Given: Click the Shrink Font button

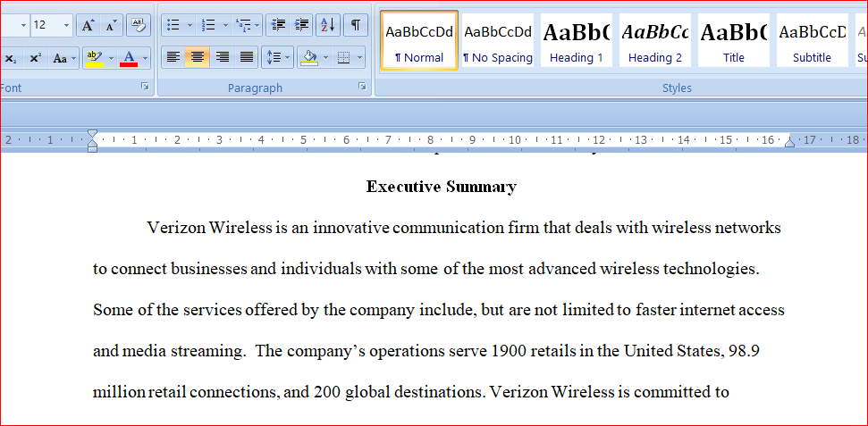Looking at the screenshot, I should coord(111,25).
